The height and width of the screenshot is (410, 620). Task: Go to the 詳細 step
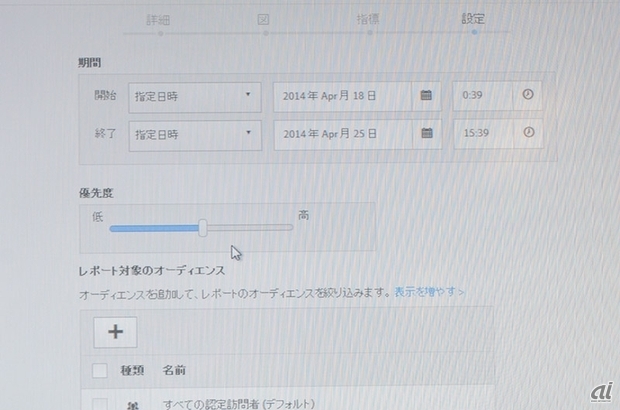(x=159, y=20)
